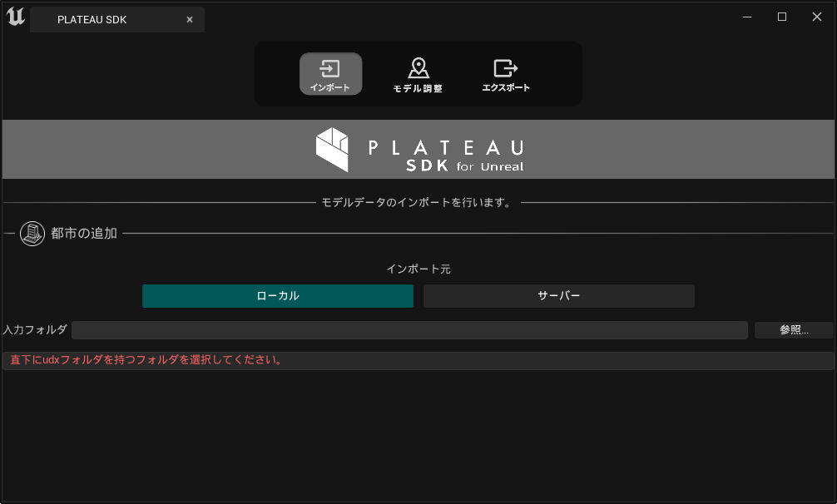Switch to the エクスポート (Export) tab

pyautogui.click(x=506, y=75)
